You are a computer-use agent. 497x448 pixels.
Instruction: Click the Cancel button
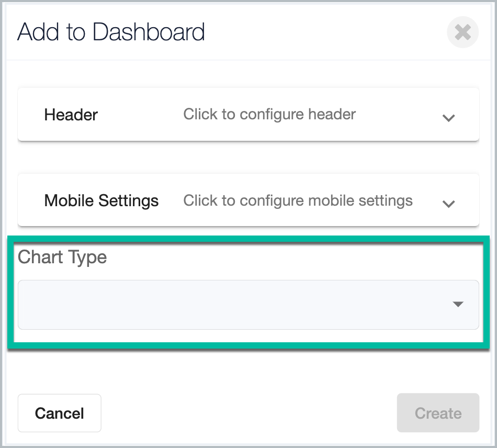[x=60, y=413]
